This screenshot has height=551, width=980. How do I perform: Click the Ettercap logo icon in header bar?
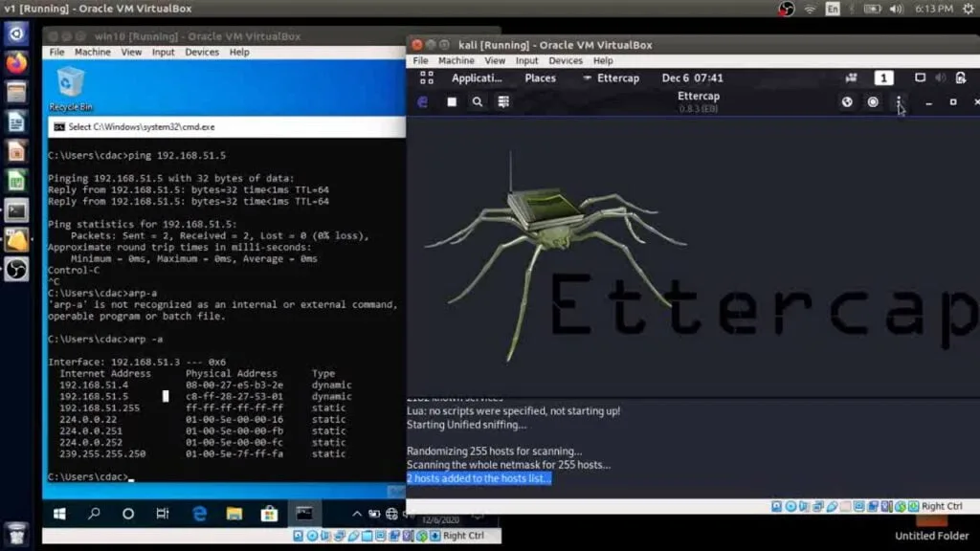pyautogui.click(x=423, y=101)
